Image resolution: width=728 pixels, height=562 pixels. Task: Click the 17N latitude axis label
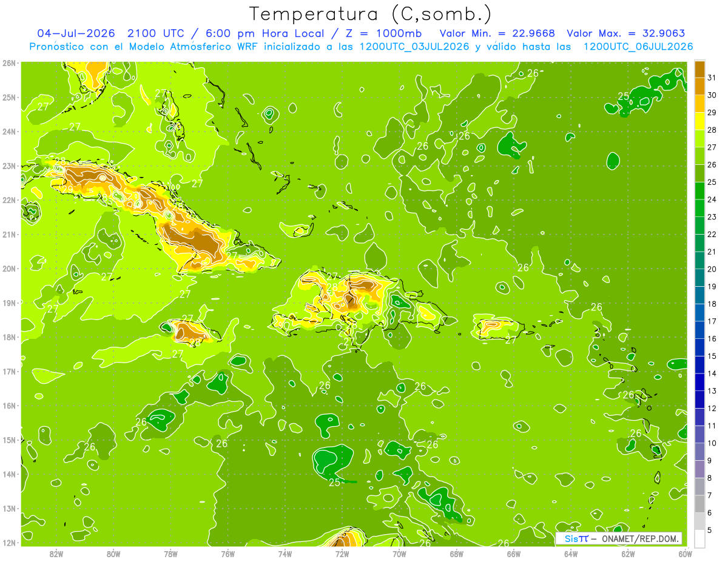coord(8,371)
